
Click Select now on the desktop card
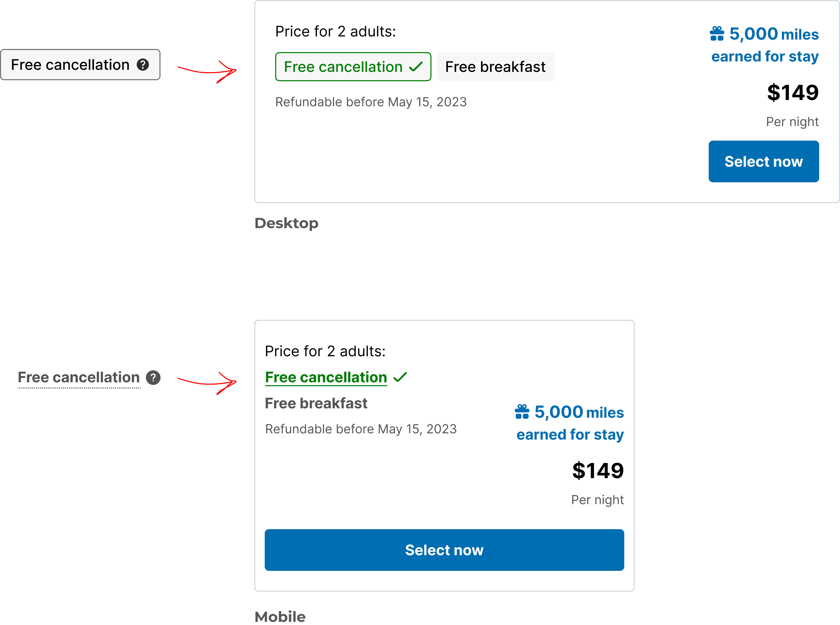pyautogui.click(x=764, y=161)
